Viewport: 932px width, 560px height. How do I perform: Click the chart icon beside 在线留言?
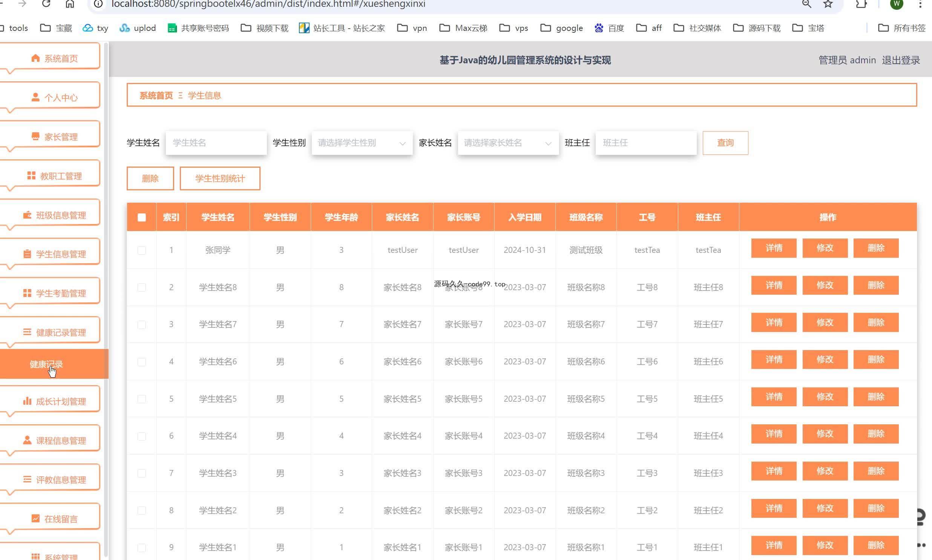35,519
